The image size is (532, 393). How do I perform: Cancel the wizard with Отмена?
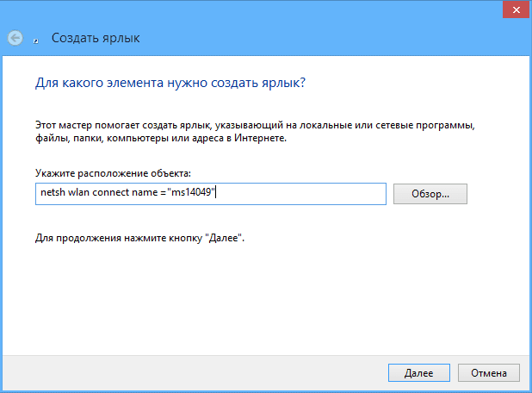click(489, 373)
